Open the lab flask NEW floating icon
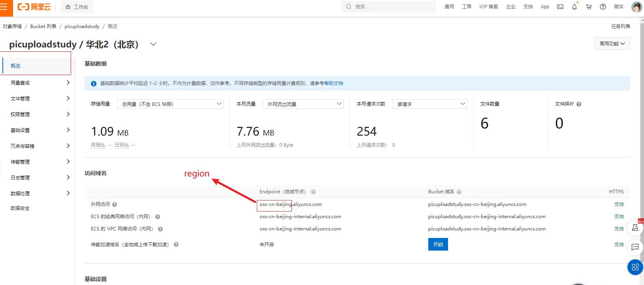 click(x=635, y=227)
